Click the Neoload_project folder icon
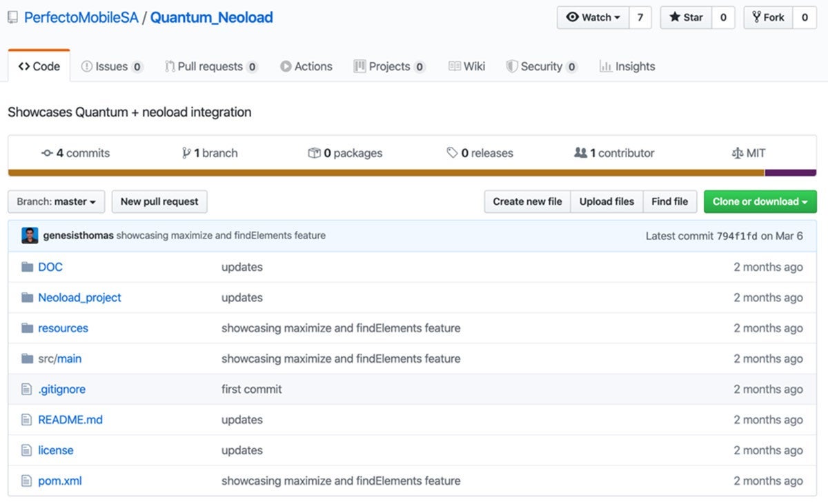This screenshot has width=828, height=504. click(28, 297)
